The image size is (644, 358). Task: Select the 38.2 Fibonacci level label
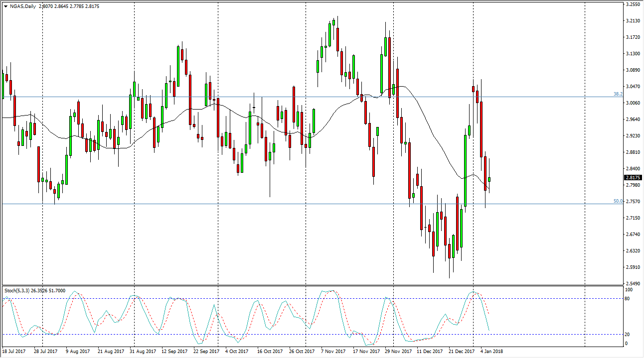click(x=618, y=94)
